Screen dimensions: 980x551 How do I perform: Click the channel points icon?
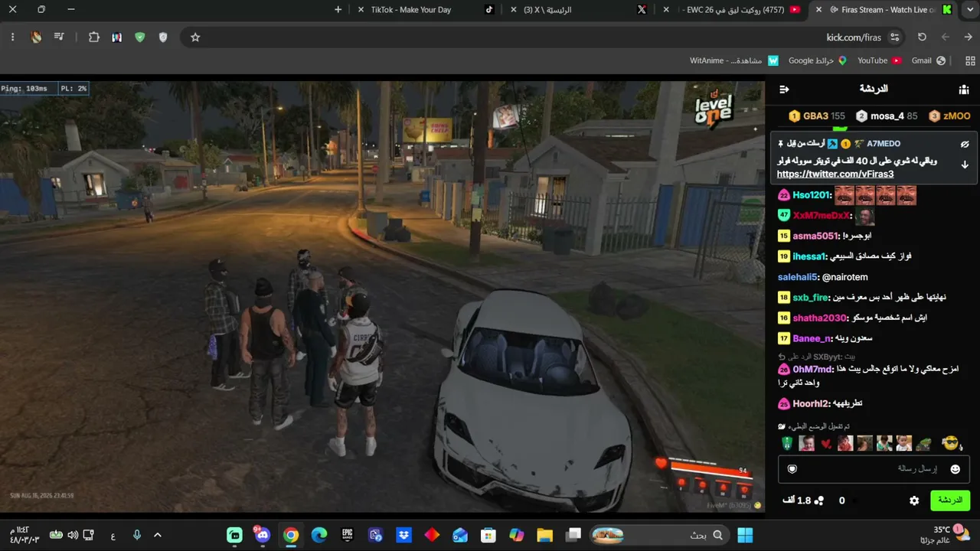click(x=818, y=500)
